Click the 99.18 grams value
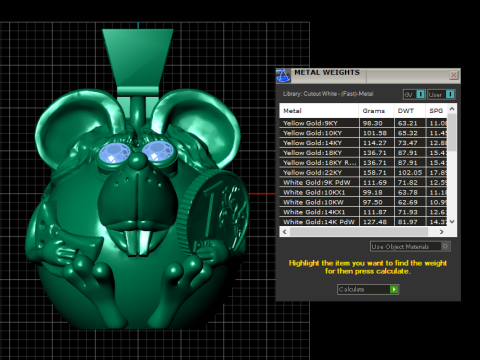This screenshot has width=480, height=360. point(372,192)
